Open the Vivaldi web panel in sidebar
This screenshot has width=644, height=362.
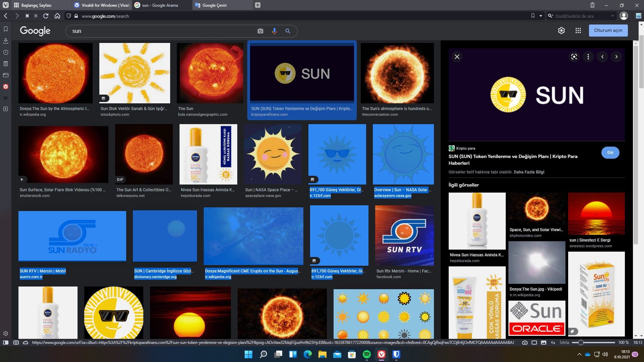tap(6, 87)
